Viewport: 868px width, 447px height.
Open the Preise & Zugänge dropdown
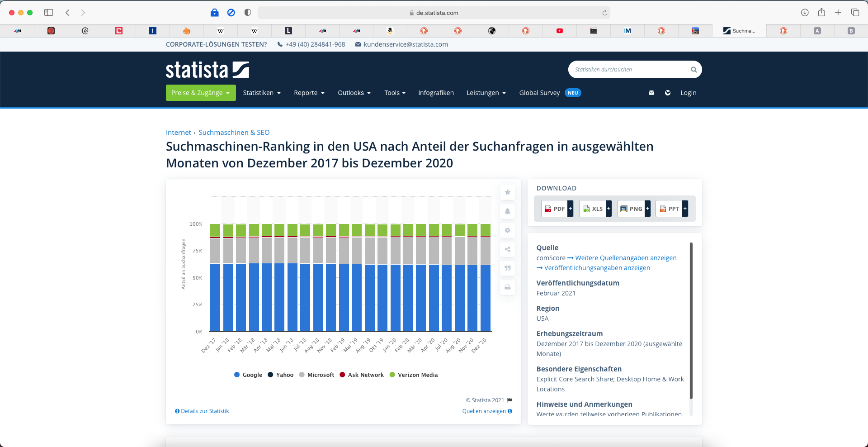201,93
